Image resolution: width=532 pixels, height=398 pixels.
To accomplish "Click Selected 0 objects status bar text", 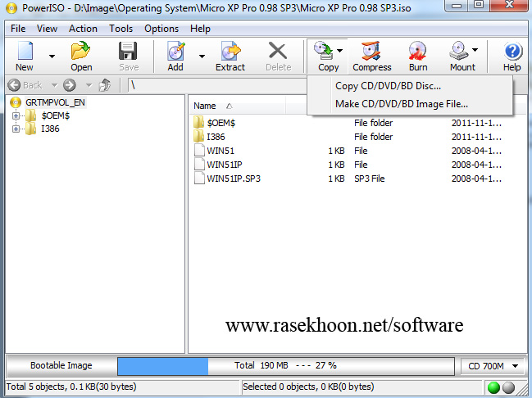I will point(308,387).
